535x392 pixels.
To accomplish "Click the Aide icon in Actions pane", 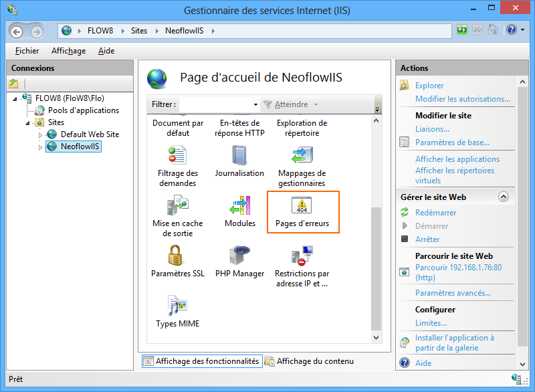I will coord(405,363).
